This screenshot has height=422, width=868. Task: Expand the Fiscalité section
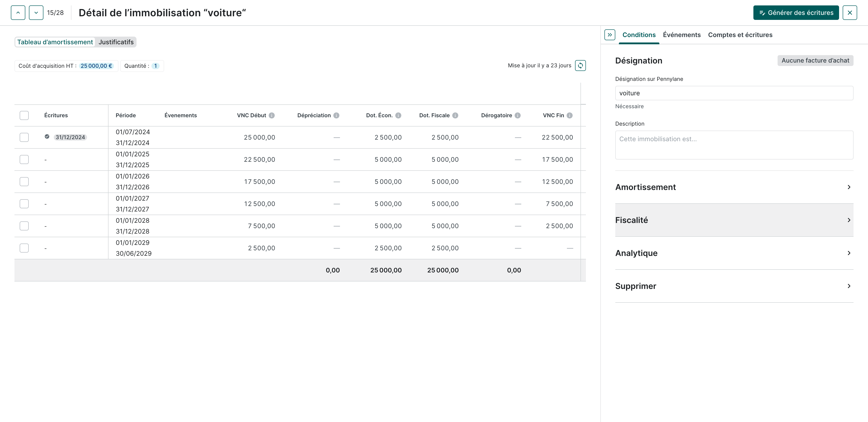click(734, 220)
